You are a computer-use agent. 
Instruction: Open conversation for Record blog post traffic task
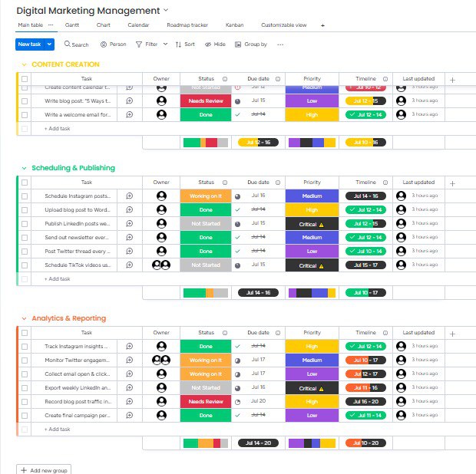click(x=129, y=402)
